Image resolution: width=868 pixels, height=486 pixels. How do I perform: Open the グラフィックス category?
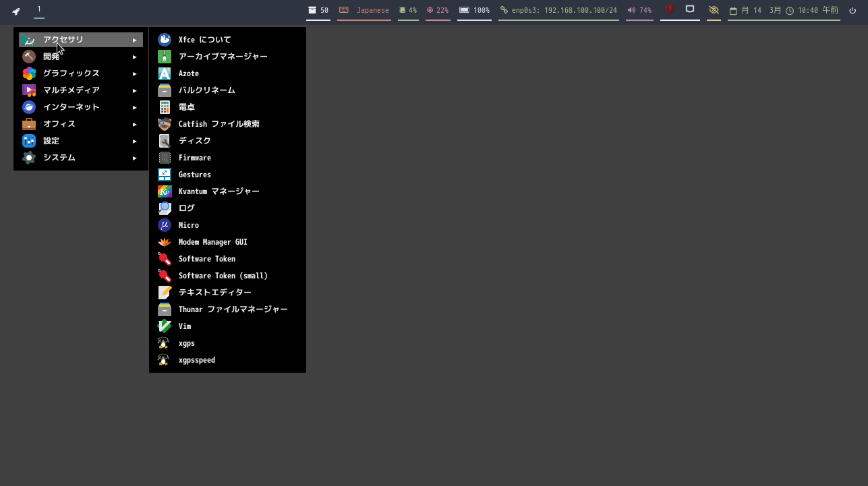click(81, 73)
